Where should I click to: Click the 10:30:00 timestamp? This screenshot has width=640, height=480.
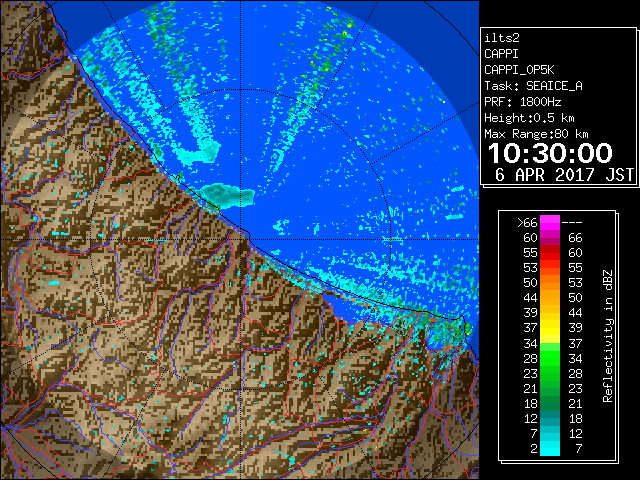click(550, 153)
